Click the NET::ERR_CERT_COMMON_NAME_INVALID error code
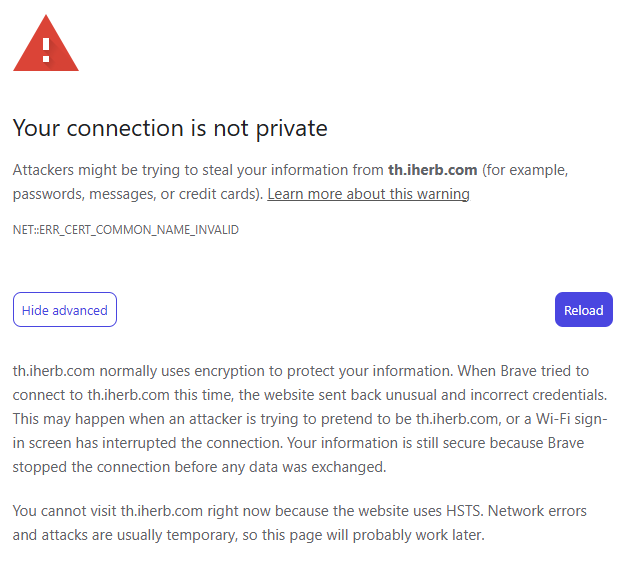The width and height of the screenshot is (626, 565). pyautogui.click(x=126, y=230)
